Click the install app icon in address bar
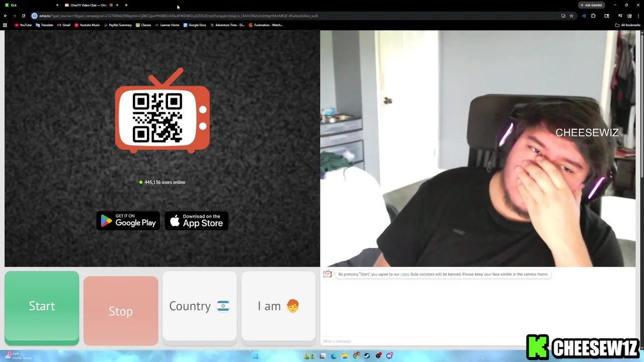The width and height of the screenshot is (644, 362). (563, 16)
